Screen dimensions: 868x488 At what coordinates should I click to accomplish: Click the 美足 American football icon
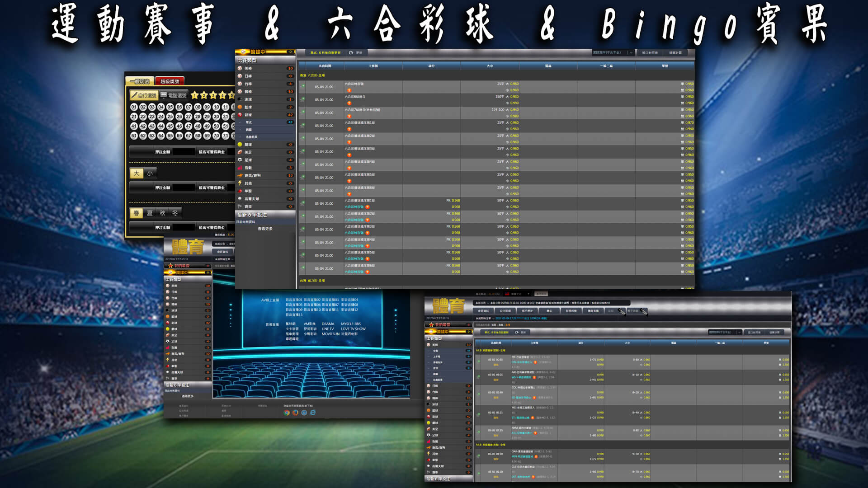(240, 152)
